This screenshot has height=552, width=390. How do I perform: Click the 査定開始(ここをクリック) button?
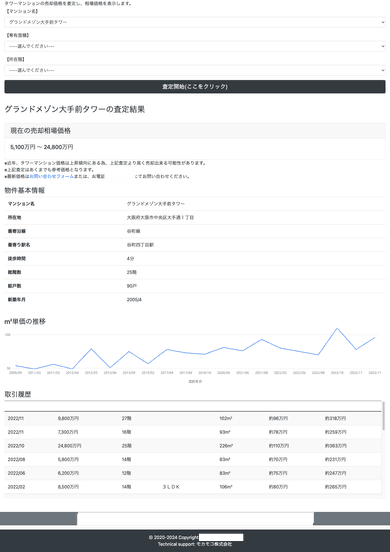tap(195, 87)
